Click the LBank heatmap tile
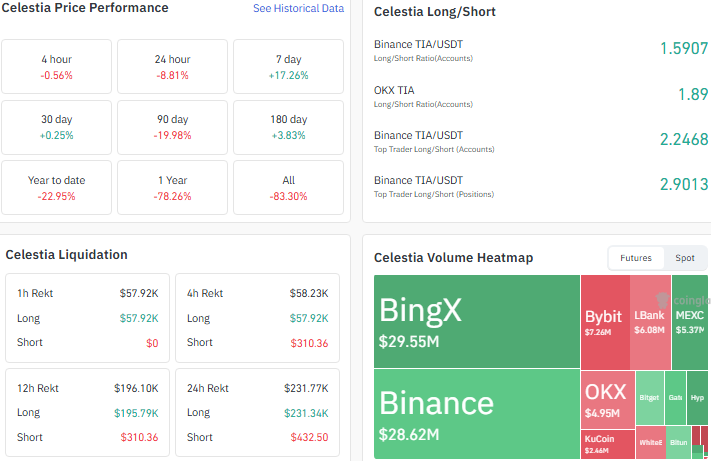 click(650, 322)
